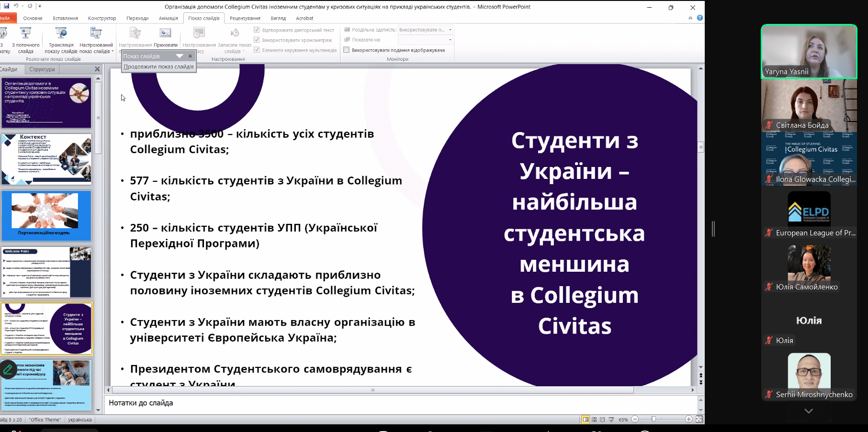Viewport: 868px width, 432px height.
Task: Open PowerPoint help question mark icon
Action: [699, 18]
